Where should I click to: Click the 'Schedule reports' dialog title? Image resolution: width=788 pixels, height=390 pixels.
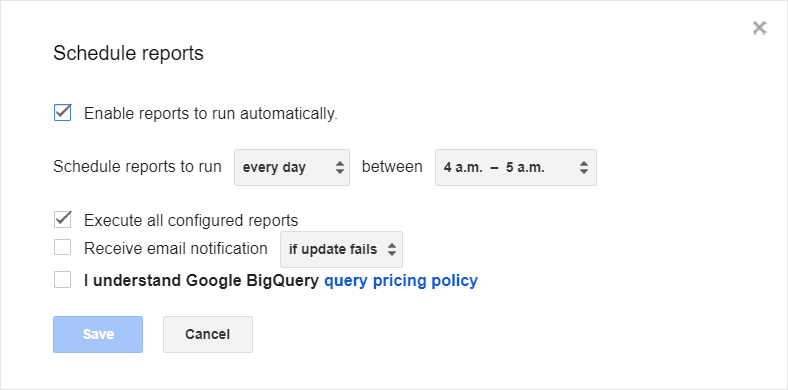[x=128, y=53]
